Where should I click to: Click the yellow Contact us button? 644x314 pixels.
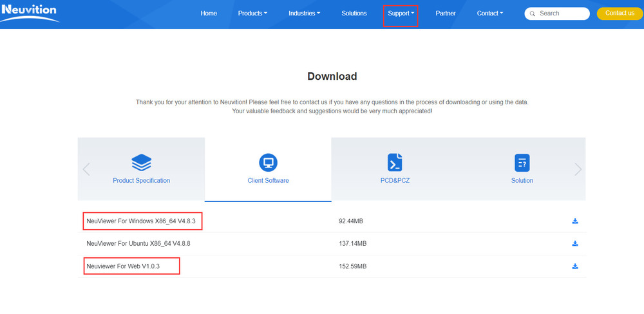tap(620, 13)
